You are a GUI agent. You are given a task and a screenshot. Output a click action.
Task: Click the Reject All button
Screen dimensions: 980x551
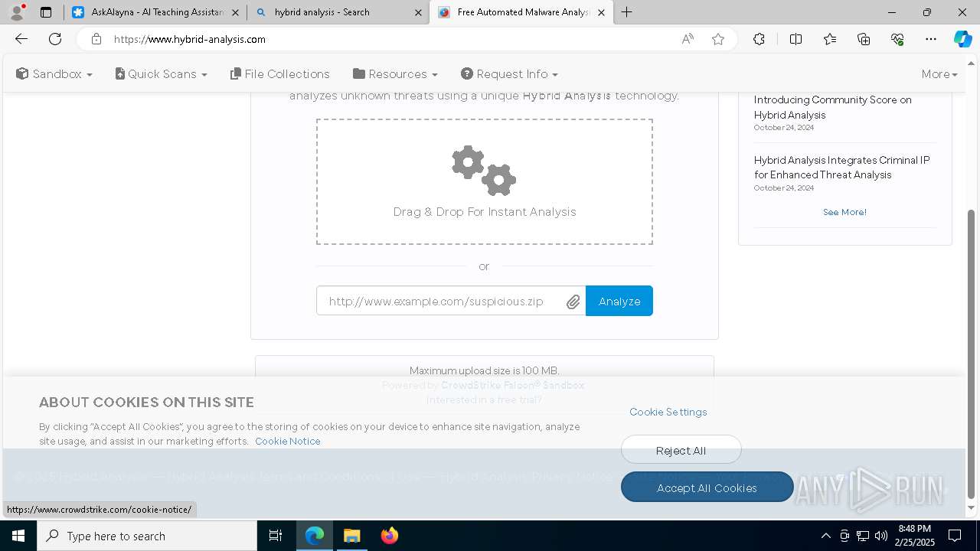click(681, 451)
